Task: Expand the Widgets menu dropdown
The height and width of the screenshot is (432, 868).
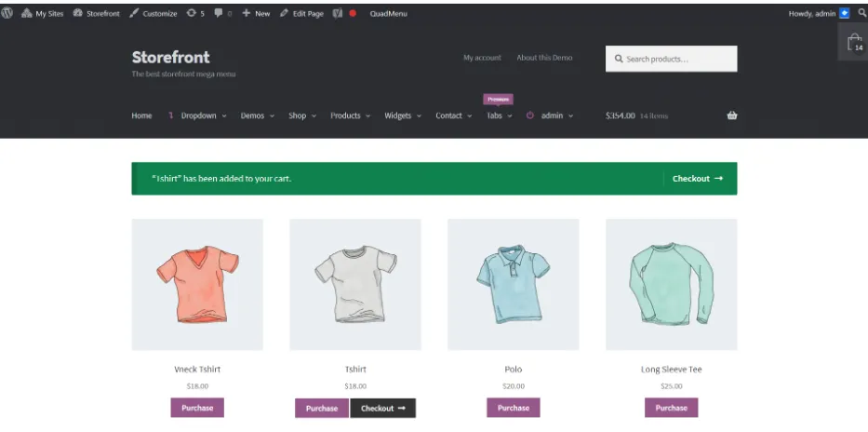Action: pos(403,115)
